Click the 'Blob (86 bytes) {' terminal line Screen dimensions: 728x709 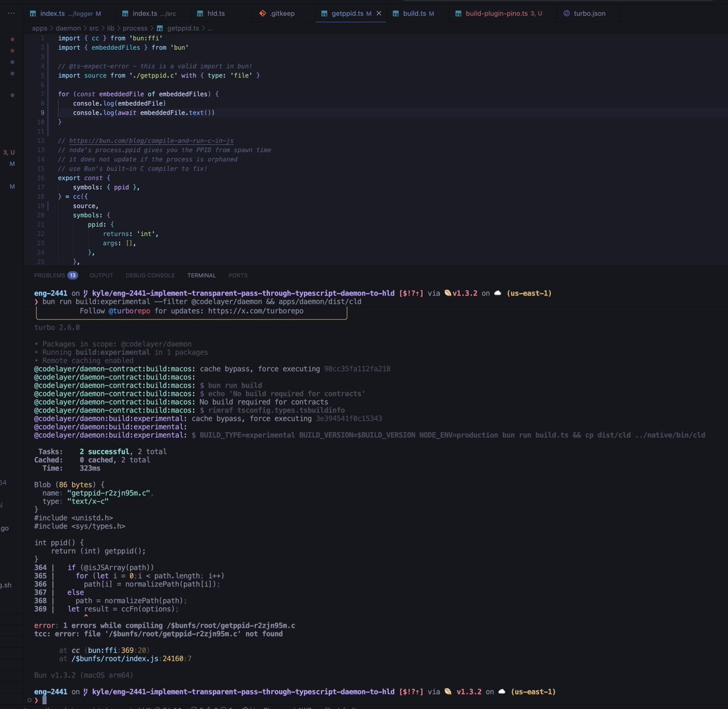pyautogui.click(x=69, y=485)
